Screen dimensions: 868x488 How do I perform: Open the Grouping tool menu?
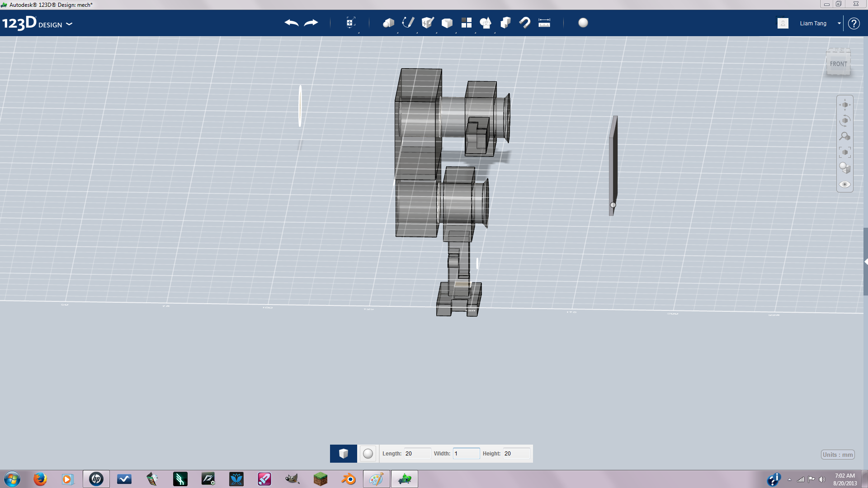486,23
